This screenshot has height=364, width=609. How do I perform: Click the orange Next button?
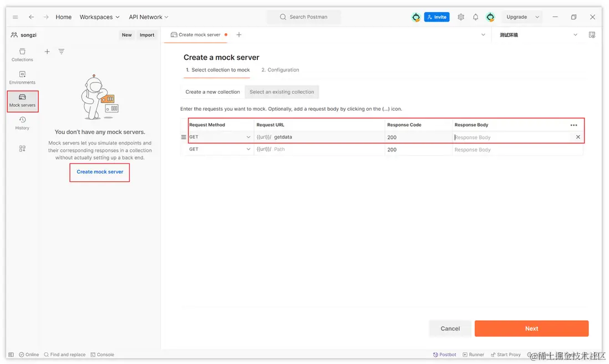point(531,329)
